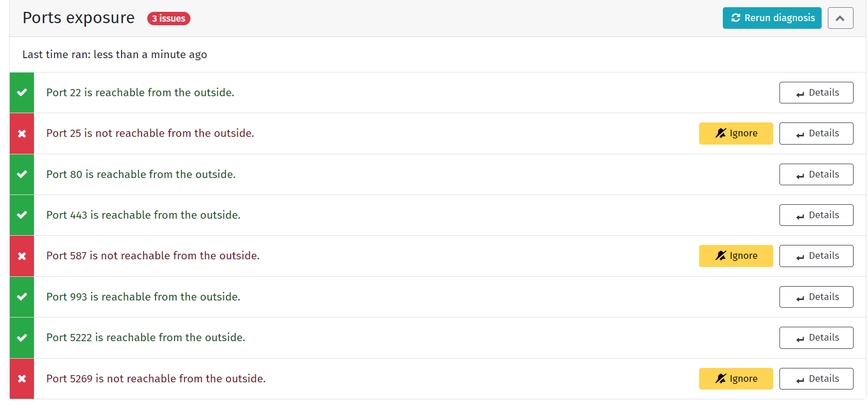This screenshot has width=868, height=406.
Task: Ignore the Port 25 not reachable issue
Action: 736,133
